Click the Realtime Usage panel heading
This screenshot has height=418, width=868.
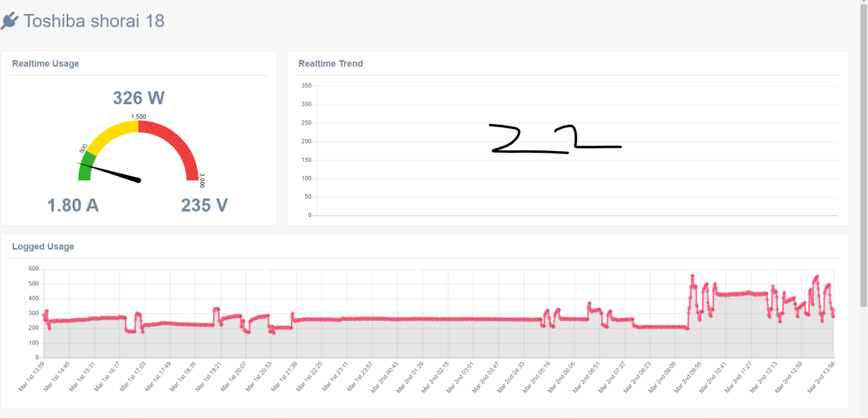tap(46, 64)
